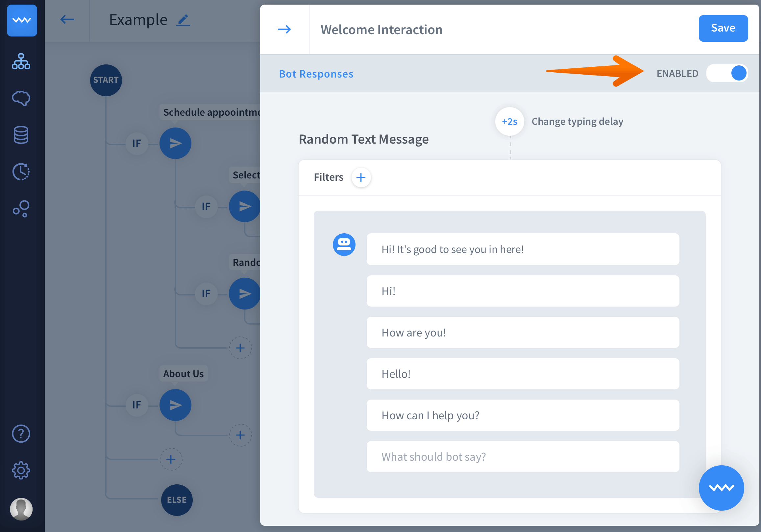Toggle the ENABLED switch off
The width and height of the screenshot is (761, 532).
point(726,73)
